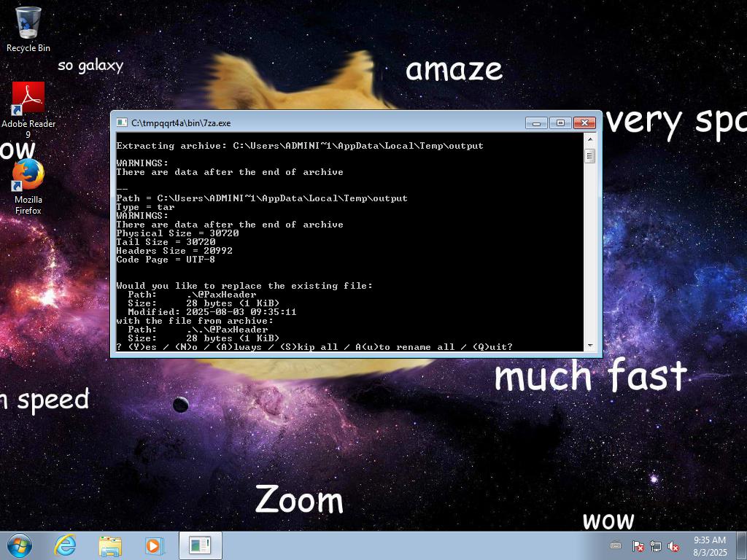This screenshot has width=747, height=560.
Task: Open the Recycle Bin desktop icon
Action: coord(28,29)
